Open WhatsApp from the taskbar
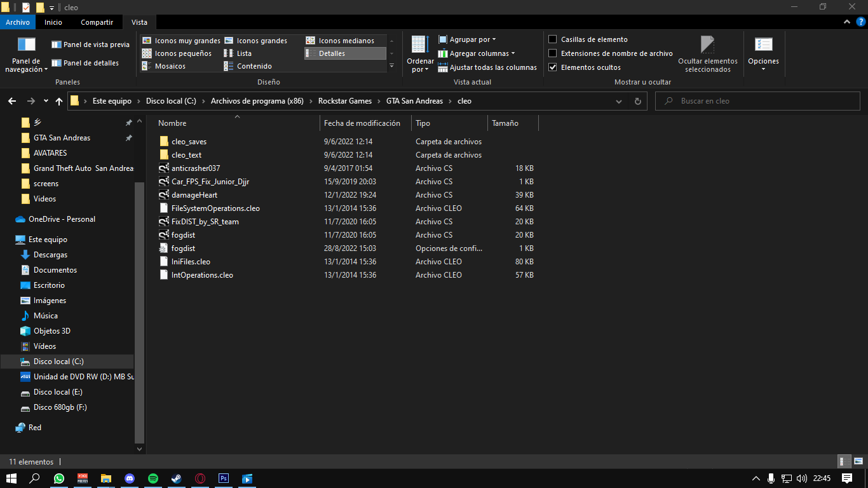Image resolution: width=868 pixels, height=488 pixels. coord(59,478)
